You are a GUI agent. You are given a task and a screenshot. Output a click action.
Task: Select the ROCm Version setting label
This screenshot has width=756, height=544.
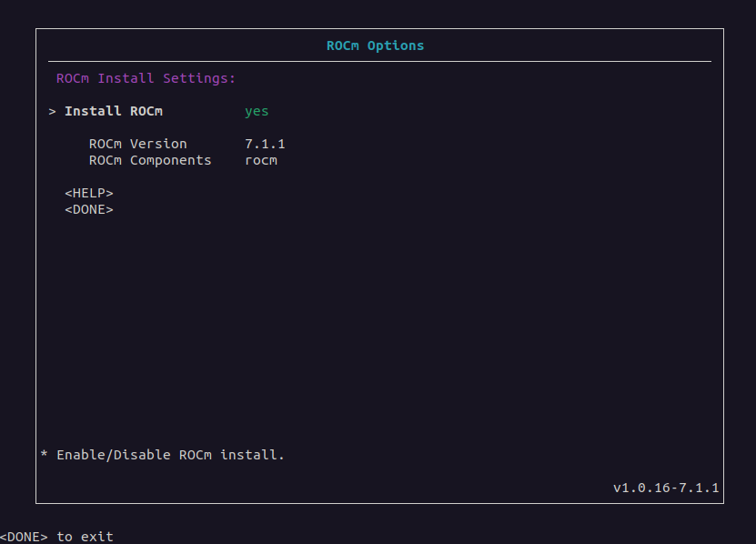coord(137,144)
